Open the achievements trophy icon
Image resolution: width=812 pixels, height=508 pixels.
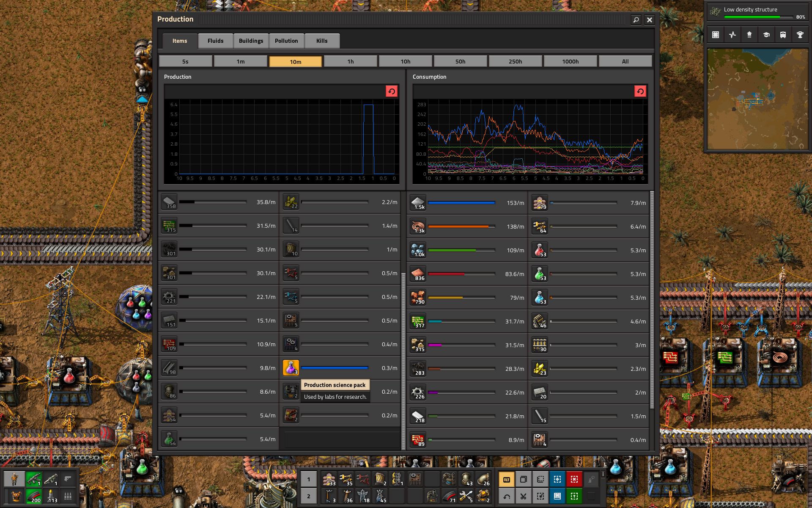coord(800,35)
